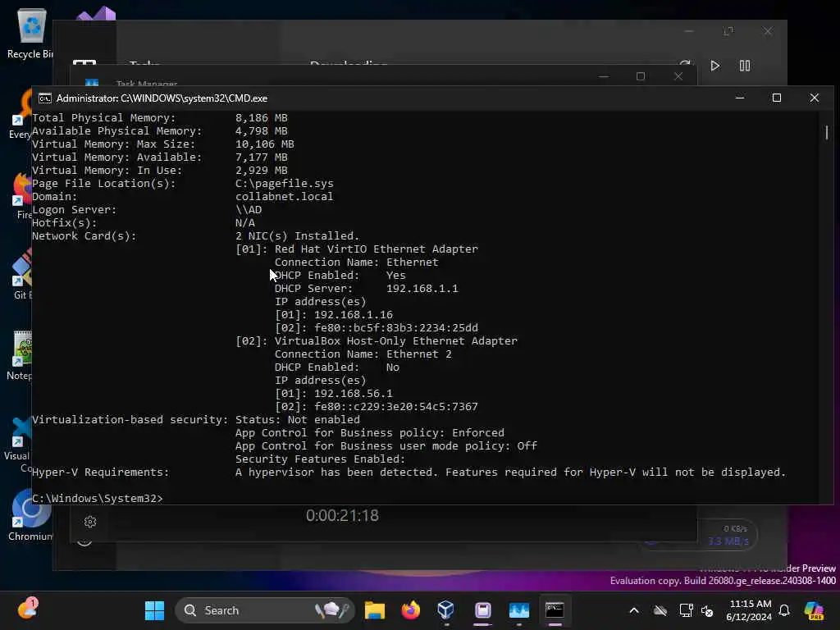Click the network display tray icon
The image size is (840, 630).
tap(685, 610)
